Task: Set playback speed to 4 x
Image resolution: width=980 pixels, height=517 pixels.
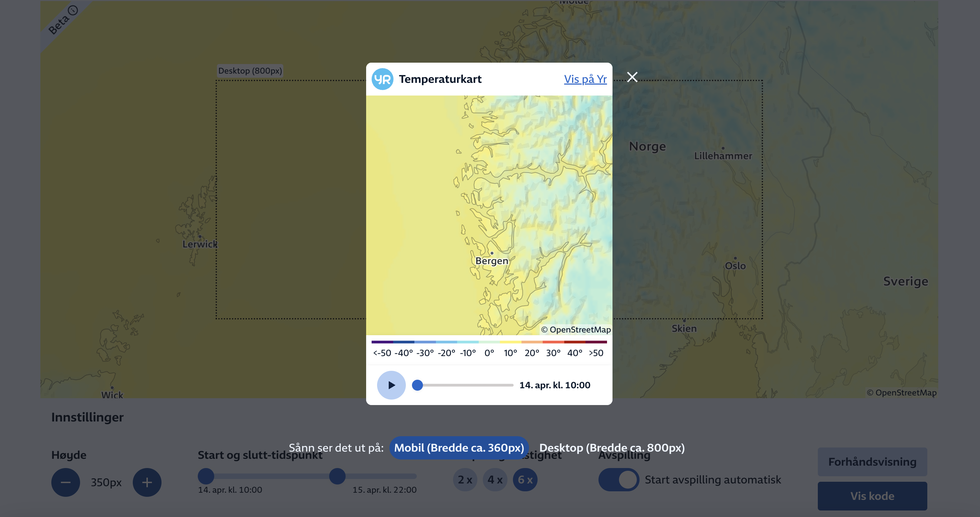Action: click(x=495, y=480)
